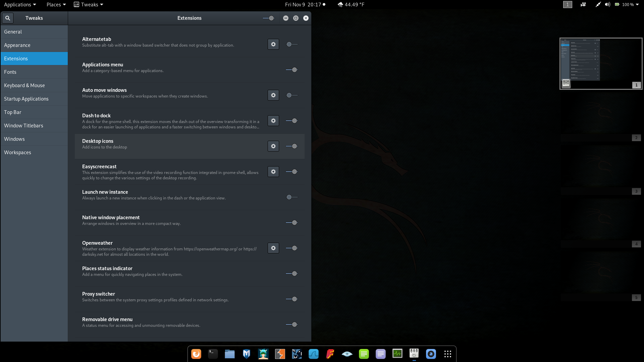This screenshot has width=644, height=362.
Task: Open Openweather extension settings gear
Action: pos(273,248)
